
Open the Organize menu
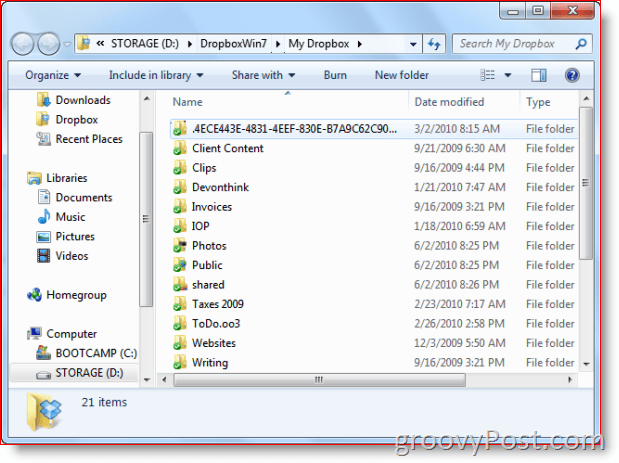53,75
